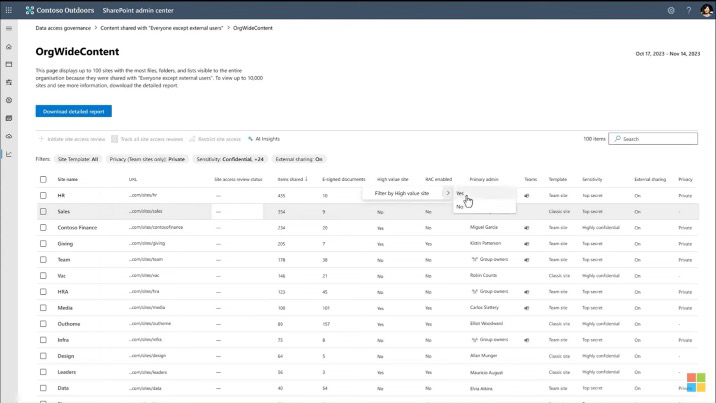
Task: Click primary admin Miguel Garcia
Action: point(484,227)
